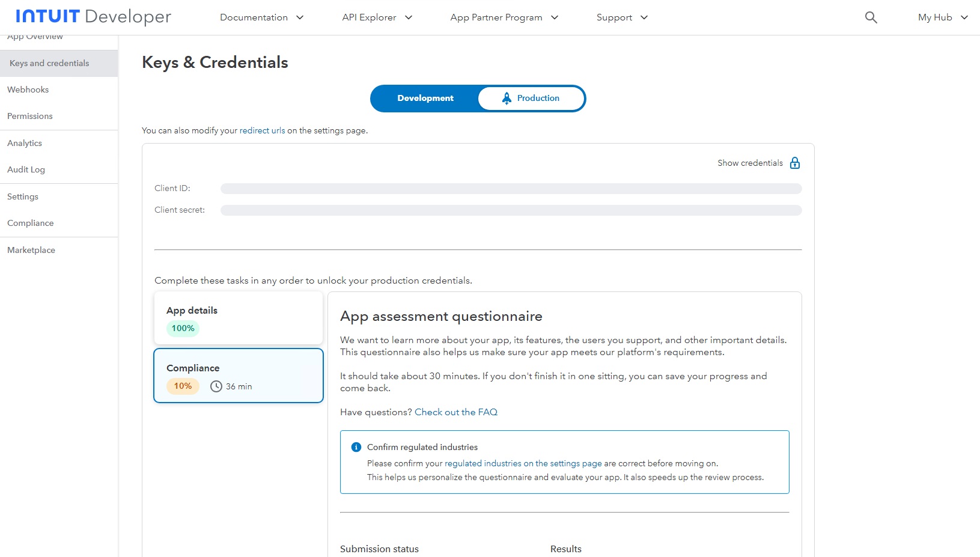Viewport: 980px width, 557px height.
Task: Click the clock icon in Compliance card
Action: click(216, 386)
